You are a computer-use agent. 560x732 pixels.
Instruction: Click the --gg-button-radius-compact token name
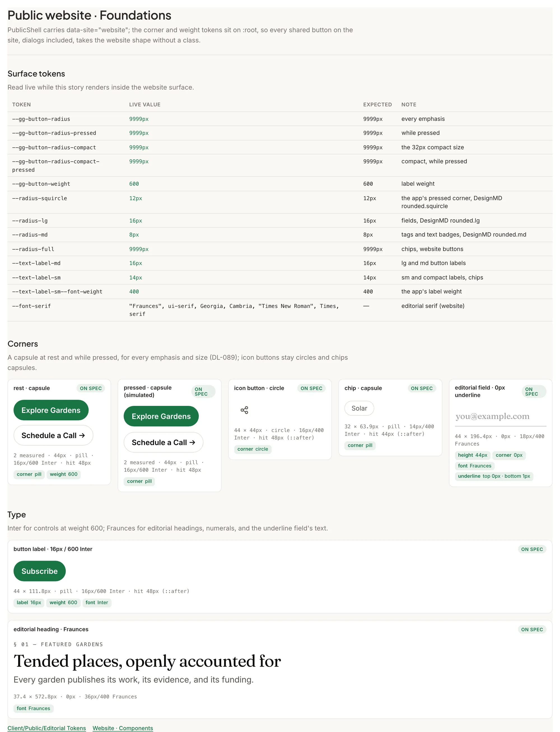click(54, 147)
